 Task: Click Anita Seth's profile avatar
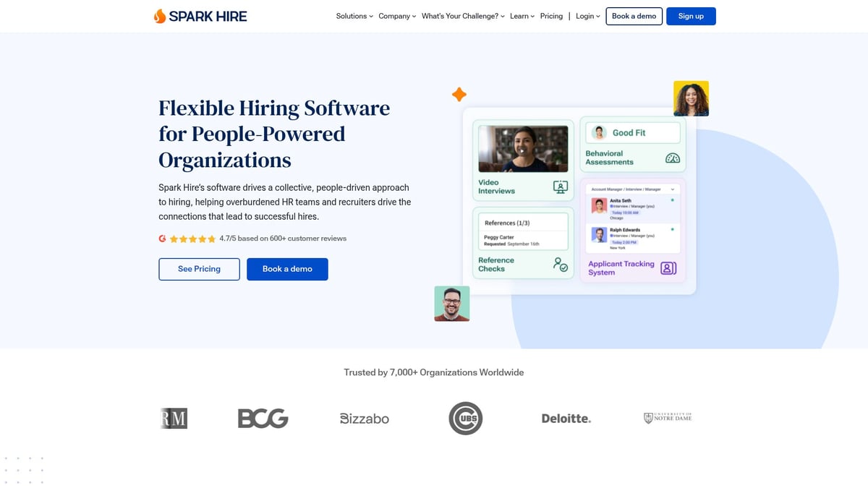[599, 205]
